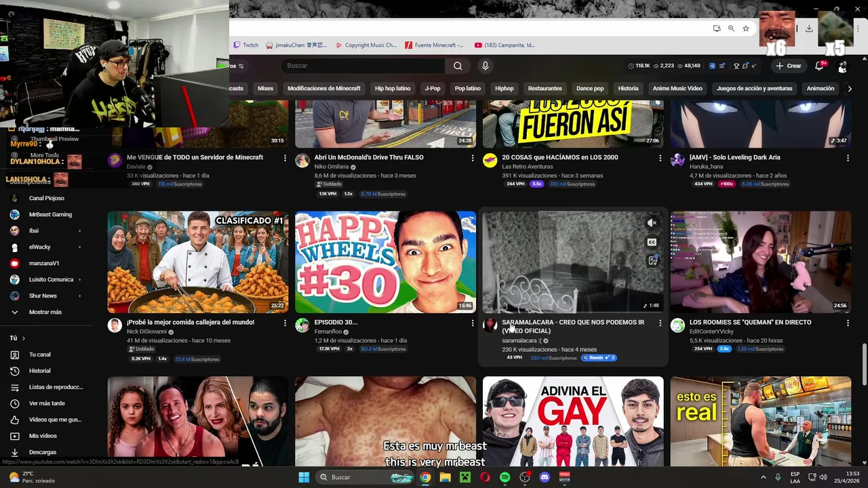Viewport: 868px width, 488px height.
Task: Open options for comida callejera video
Action: tap(285, 323)
